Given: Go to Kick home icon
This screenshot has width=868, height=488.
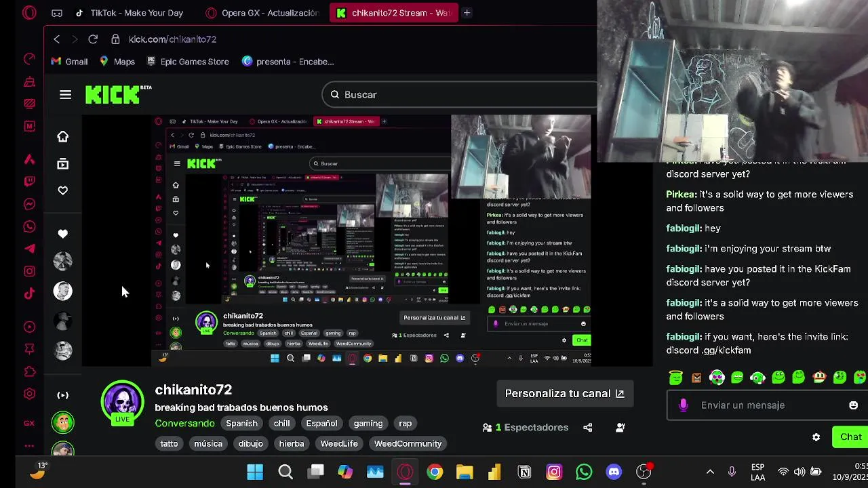Looking at the screenshot, I should click(62, 136).
